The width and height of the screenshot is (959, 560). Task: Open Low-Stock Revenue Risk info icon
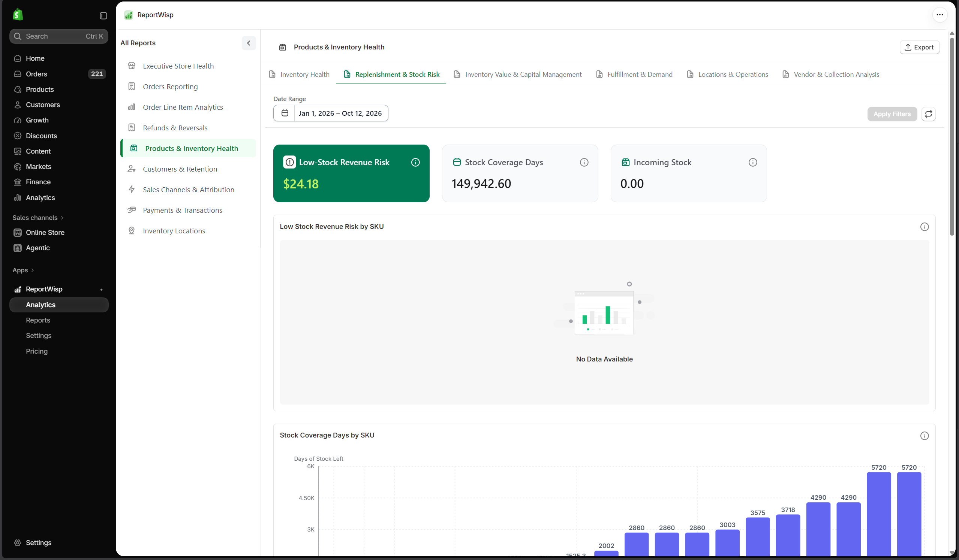415,162
